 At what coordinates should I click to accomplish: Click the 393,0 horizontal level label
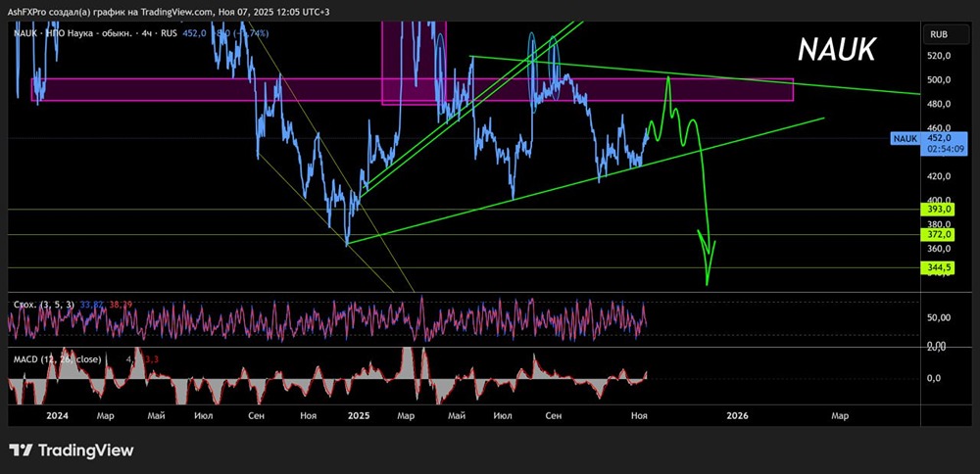pyautogui.click(x=940, y=211)
